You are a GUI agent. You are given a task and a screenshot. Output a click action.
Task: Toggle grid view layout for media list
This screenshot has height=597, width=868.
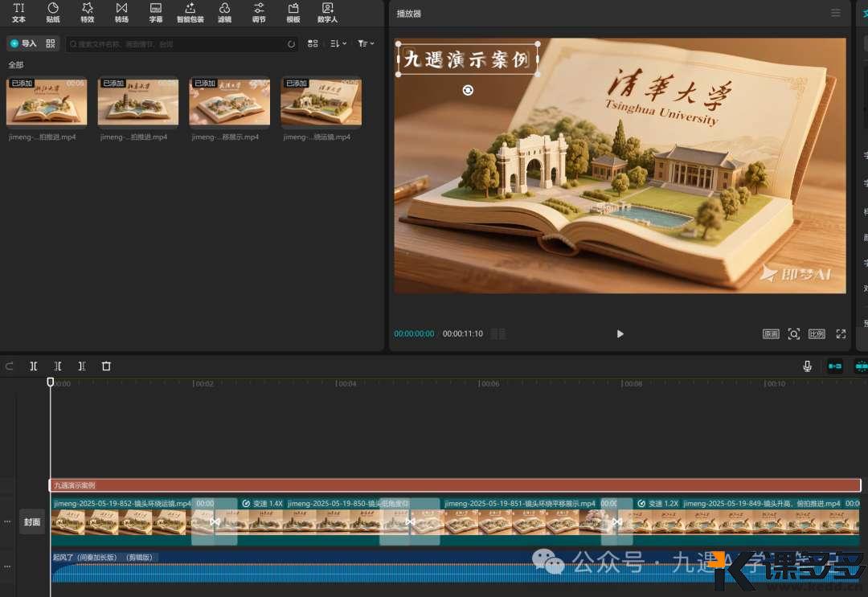click(313, 43)
